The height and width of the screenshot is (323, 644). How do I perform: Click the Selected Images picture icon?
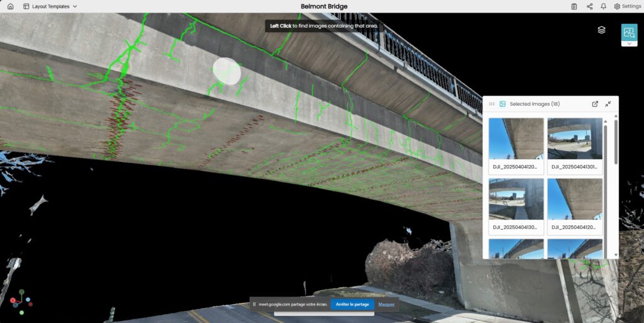pos(502,104)
